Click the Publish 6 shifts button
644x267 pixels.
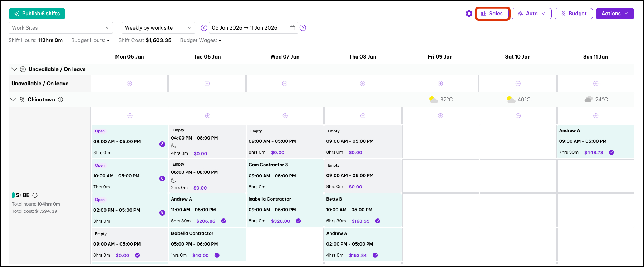pyautogui.click(x=37, y=14)
